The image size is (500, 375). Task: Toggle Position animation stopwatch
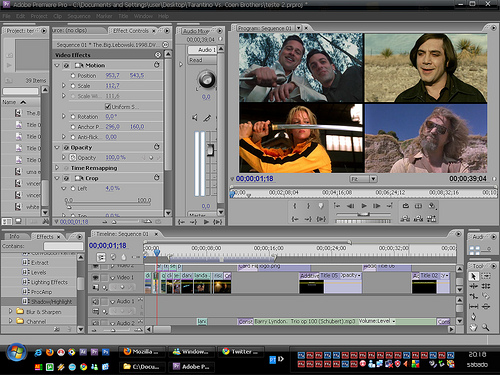[x=73, y=76]
